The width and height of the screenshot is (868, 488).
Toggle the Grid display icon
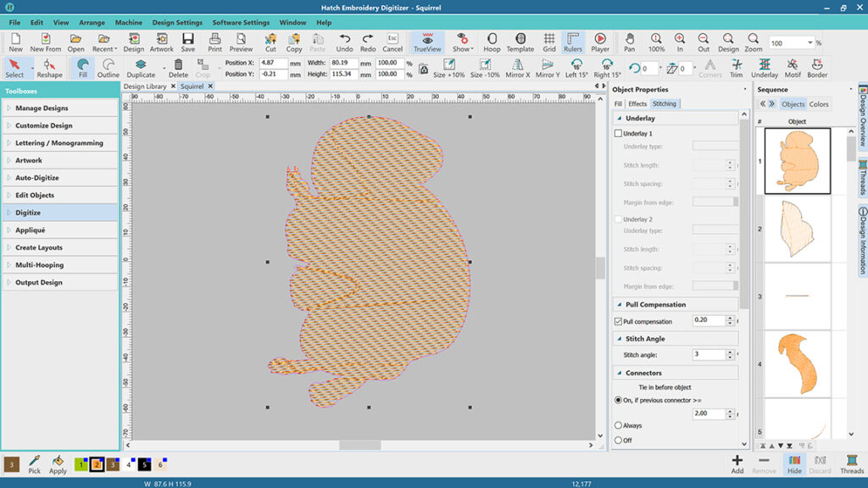[x=549, y=42]
